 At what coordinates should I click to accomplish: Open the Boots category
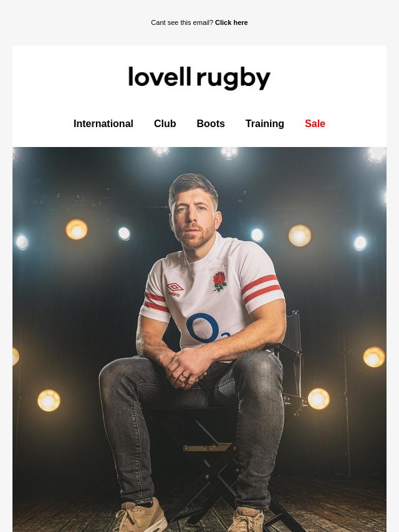coord(211,123)
